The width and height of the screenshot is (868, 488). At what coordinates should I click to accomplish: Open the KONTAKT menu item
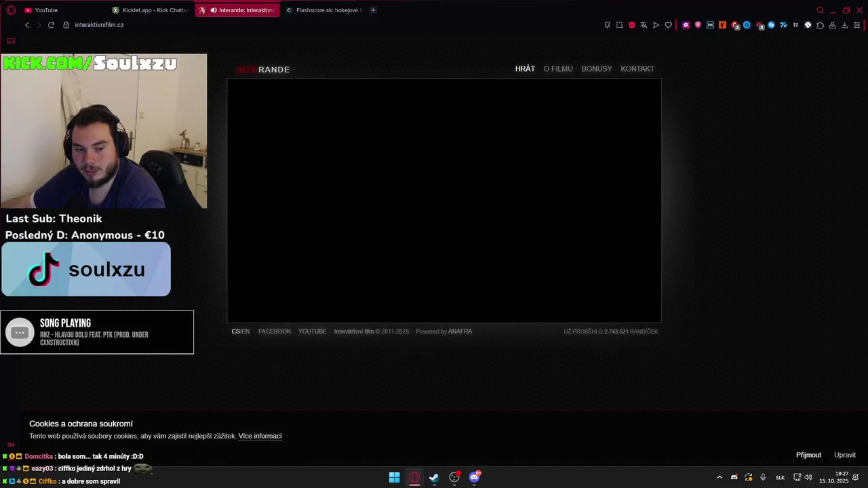(637, 69)
